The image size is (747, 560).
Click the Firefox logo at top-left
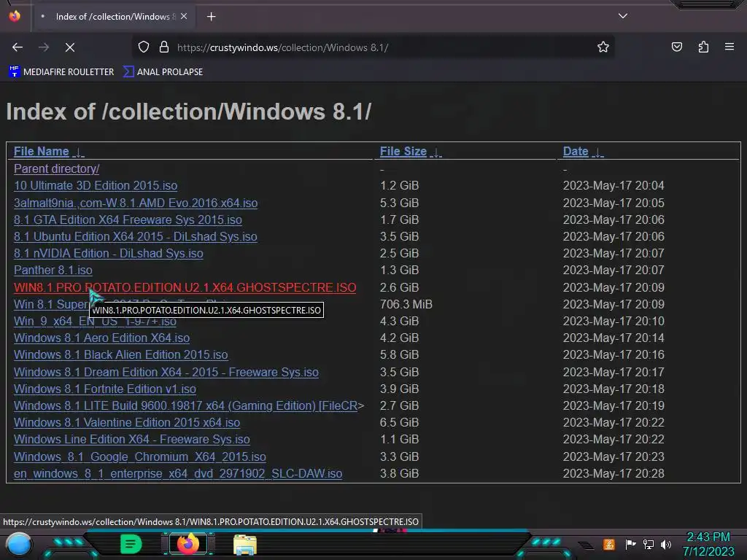point(15,16)
